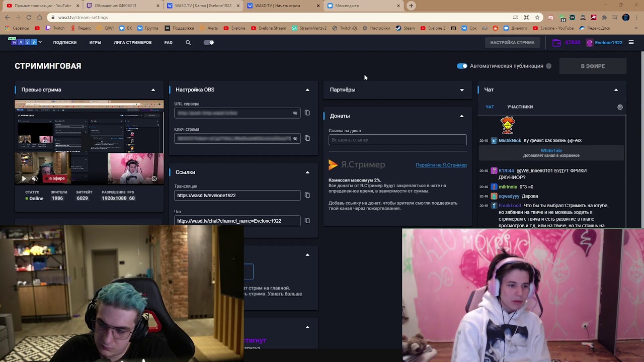The image size is (644, 362).
Task: Click the browser Home icon
Action: pyautogui.click(x=39, y=18)
